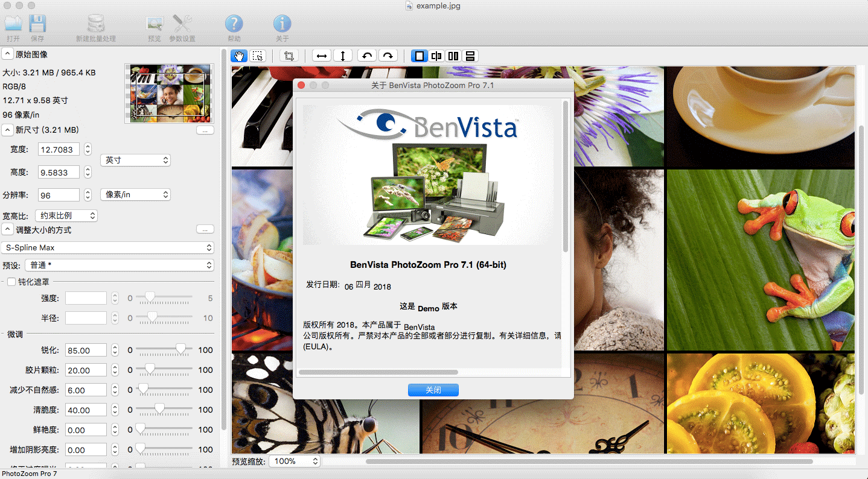Open the 英寸 size unit dropdown
The image size is (868, 479).
135,160
